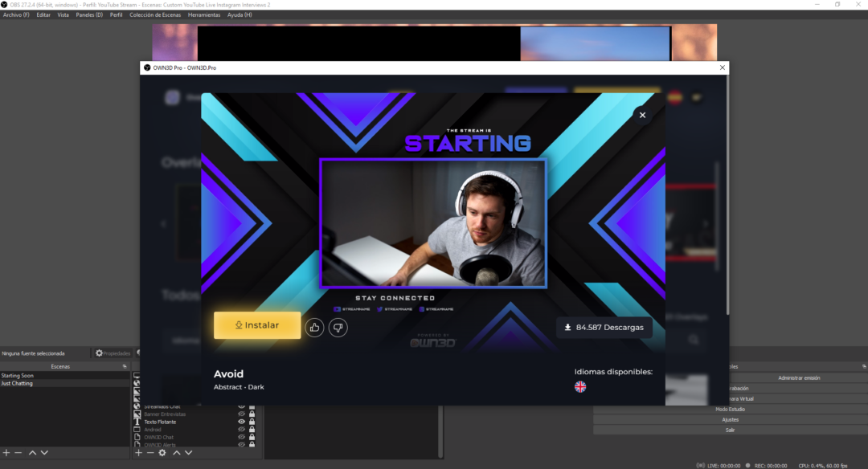Open Ajustes in the controls panel
868x469 pixels.
pos(730,419)
